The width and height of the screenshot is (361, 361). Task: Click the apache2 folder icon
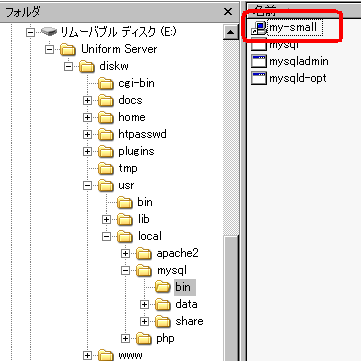point(144,254)
